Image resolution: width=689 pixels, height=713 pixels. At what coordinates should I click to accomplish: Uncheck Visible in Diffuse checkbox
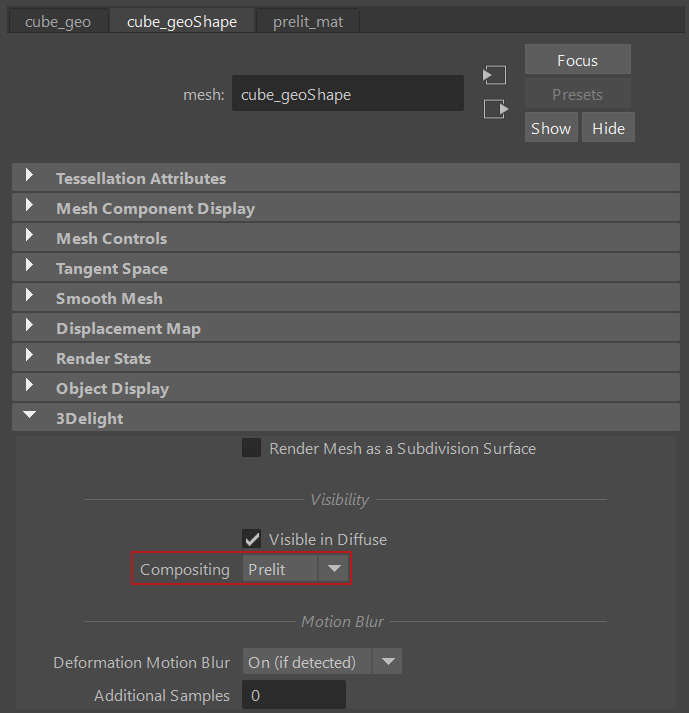click(x=252, y=539)
